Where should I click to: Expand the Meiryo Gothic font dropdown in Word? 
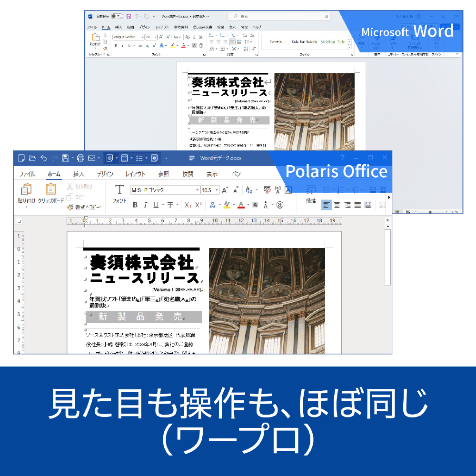coord(141,37)
